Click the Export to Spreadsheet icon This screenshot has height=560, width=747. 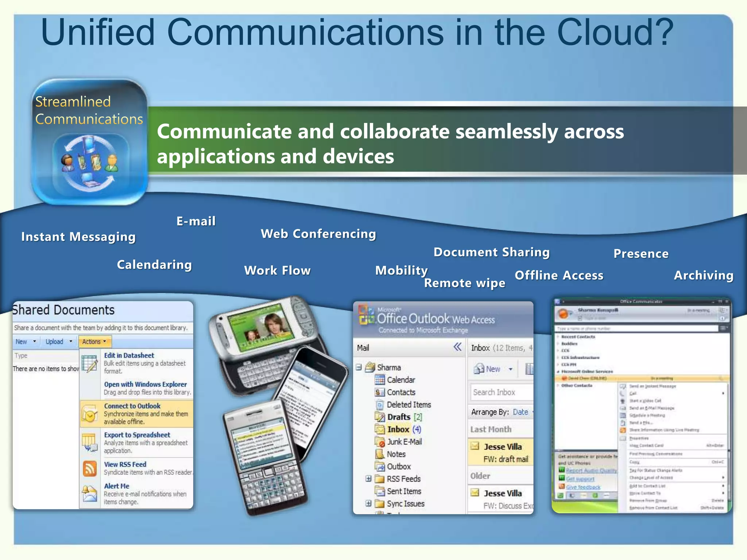tap(89, 443)
